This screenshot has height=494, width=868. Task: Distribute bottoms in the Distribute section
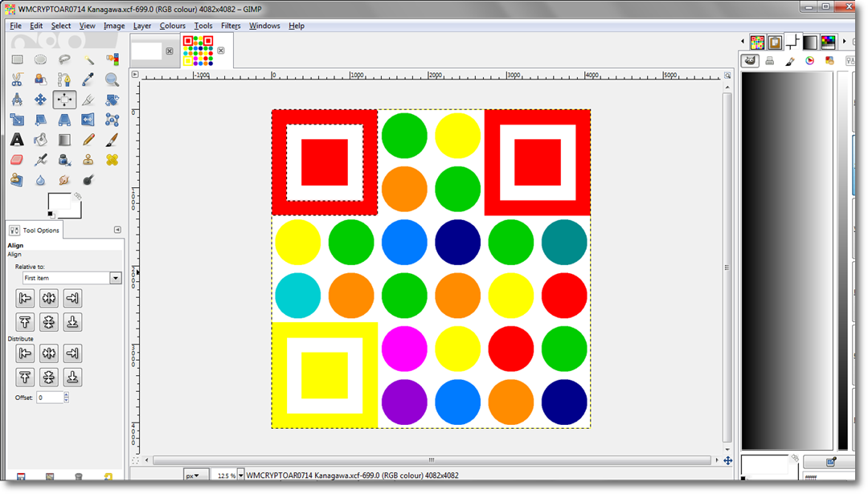pos(72,378)
